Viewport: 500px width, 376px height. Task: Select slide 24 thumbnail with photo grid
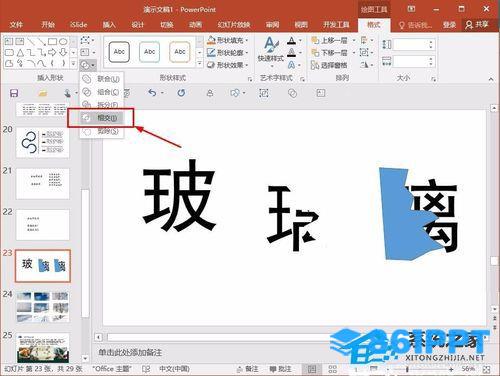click(x=42, y=307)
